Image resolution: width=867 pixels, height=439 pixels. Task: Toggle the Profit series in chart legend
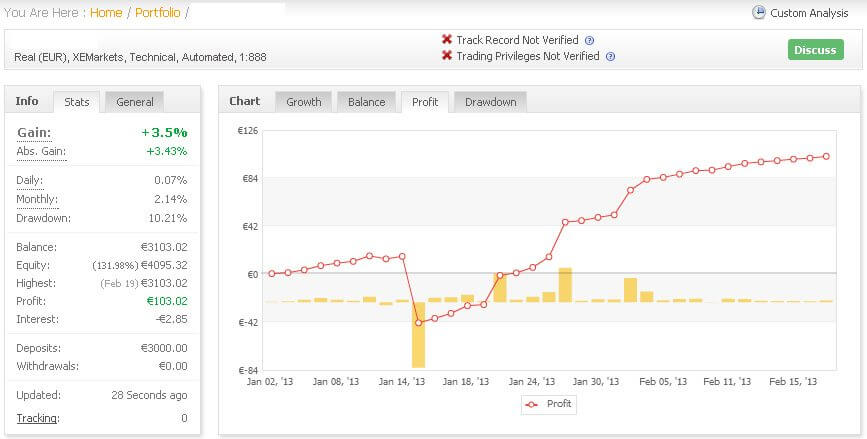pos(548,404)
